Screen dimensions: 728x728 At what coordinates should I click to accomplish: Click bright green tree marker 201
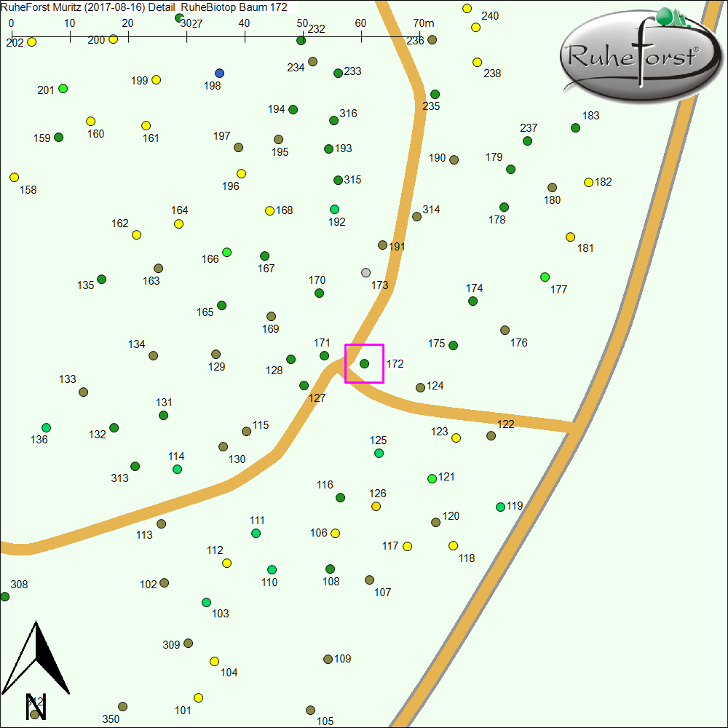63,89
